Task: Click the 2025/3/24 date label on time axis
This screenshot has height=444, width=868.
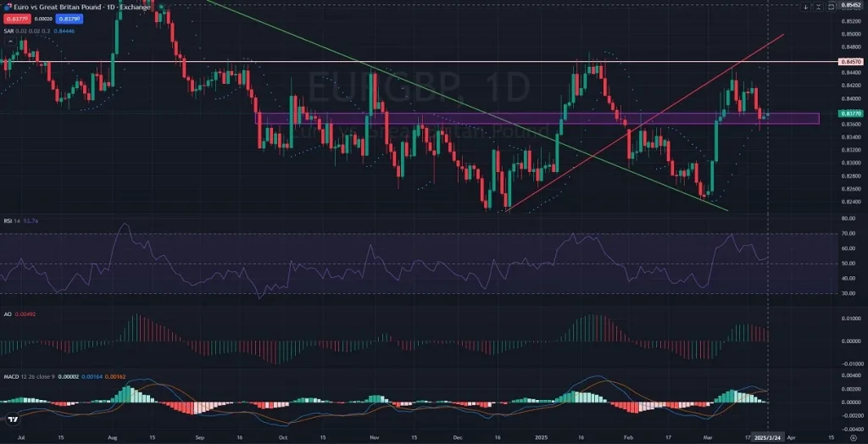Action: [768, 437]
